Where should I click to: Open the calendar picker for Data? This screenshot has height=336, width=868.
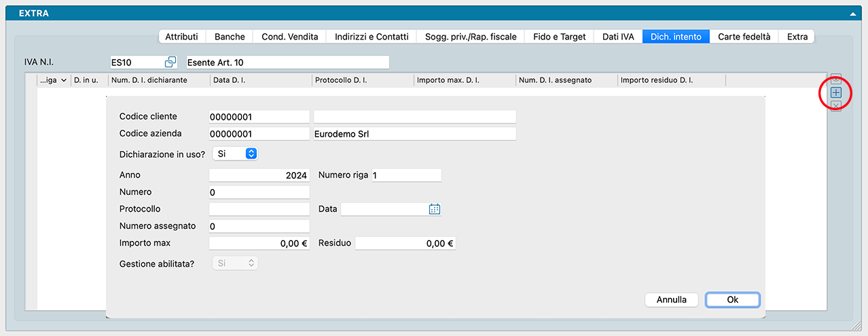(x=435, y=209)
